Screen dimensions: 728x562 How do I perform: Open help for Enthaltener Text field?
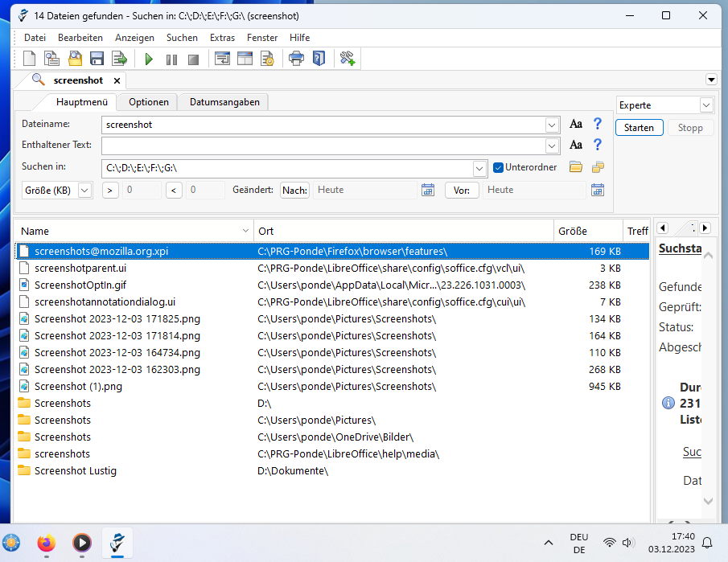click(x=598, y=145)
